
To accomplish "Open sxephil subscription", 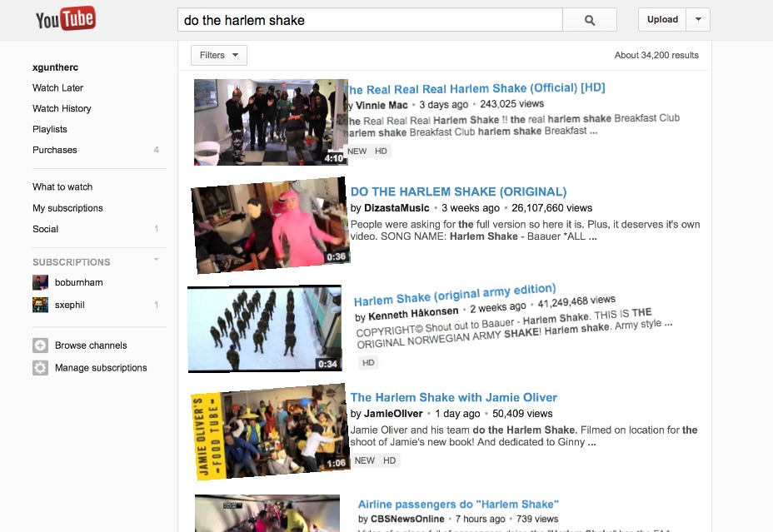I will pyautogui.click(x=69, y=305).
